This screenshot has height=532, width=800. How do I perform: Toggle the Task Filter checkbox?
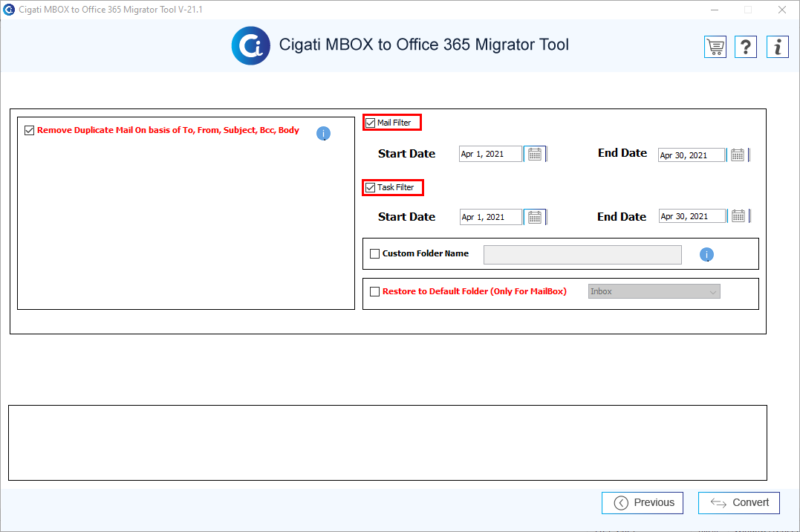[x=371, y=187]
